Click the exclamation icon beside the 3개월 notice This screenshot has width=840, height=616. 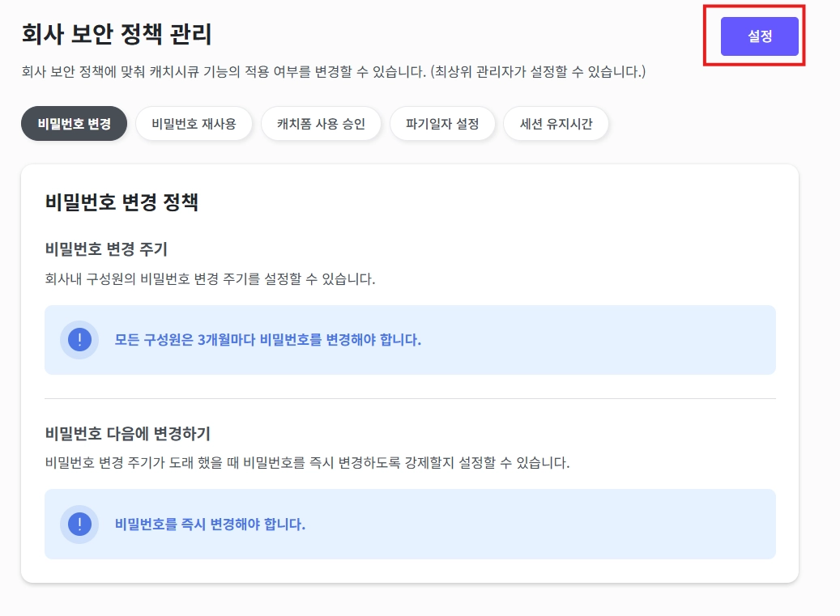point(79,339)
